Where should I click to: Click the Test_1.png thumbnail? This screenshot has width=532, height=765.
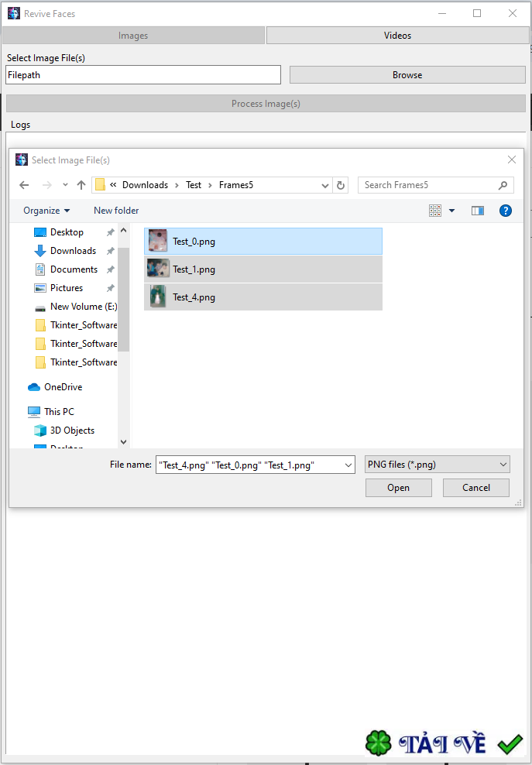158,269
